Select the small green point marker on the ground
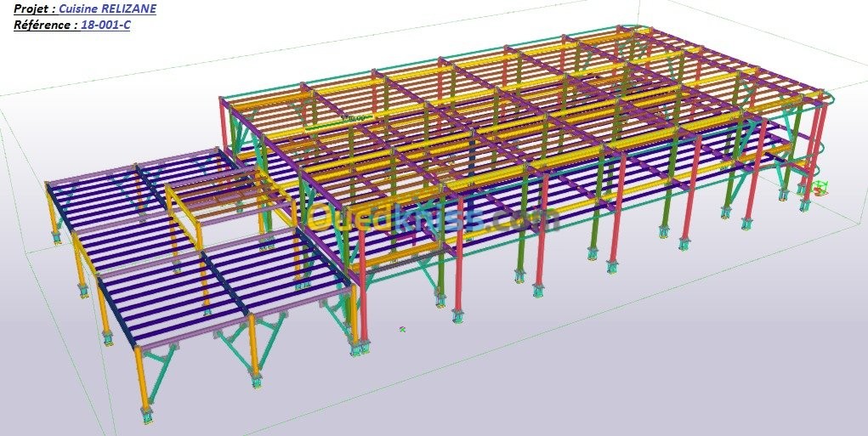The image size is (868, 436). pos(402,329)
